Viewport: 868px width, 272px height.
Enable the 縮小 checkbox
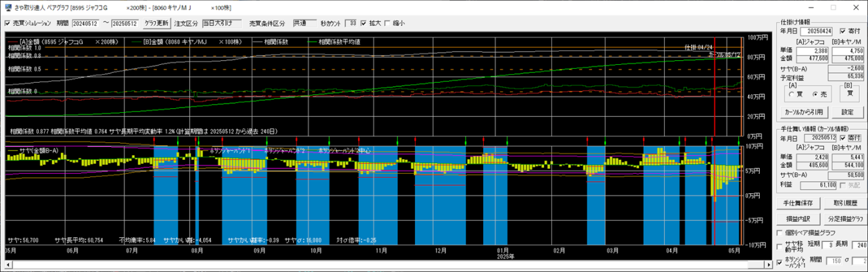(388, 23)
